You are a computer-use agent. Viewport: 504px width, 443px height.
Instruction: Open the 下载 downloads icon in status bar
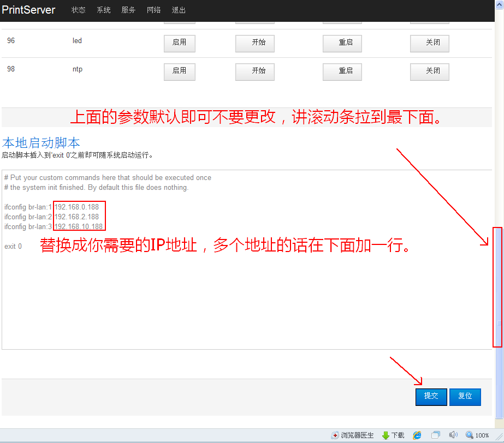386,435
